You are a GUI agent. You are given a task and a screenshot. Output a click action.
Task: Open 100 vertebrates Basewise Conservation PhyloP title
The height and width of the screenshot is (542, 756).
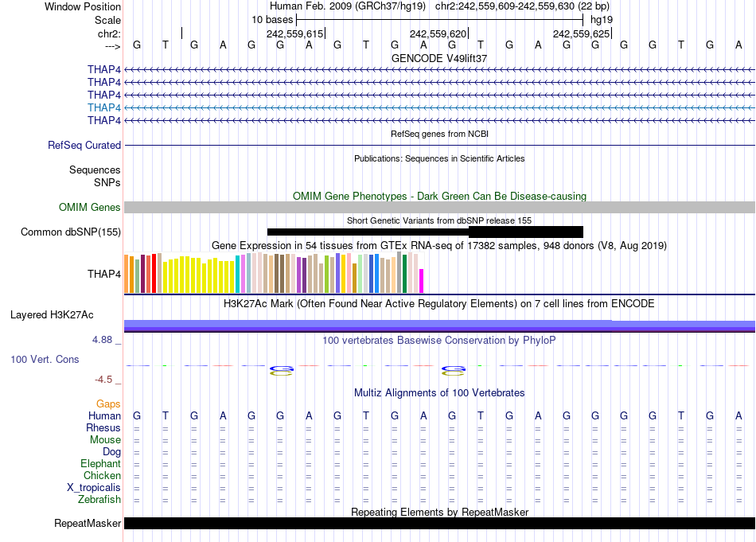(439, 341)
